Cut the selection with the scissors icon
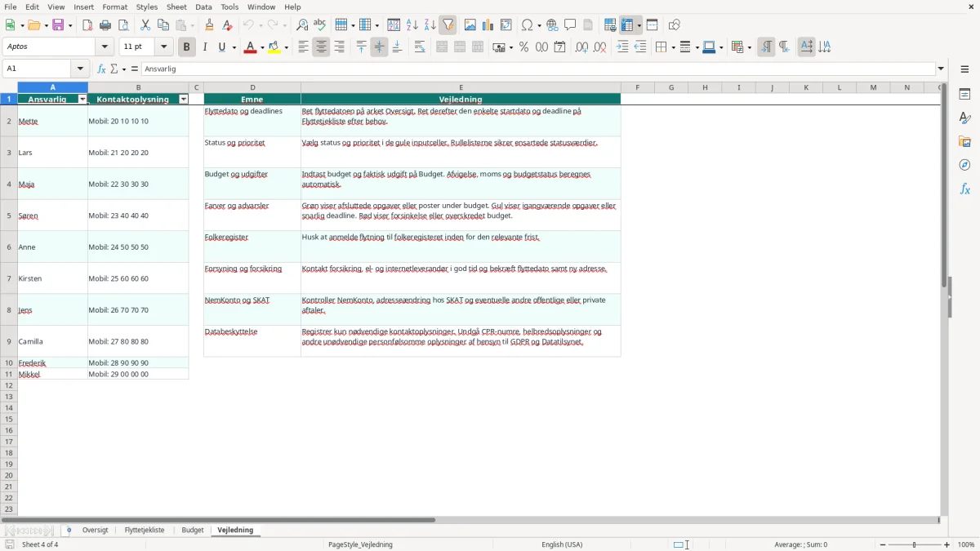 (145, 25)
